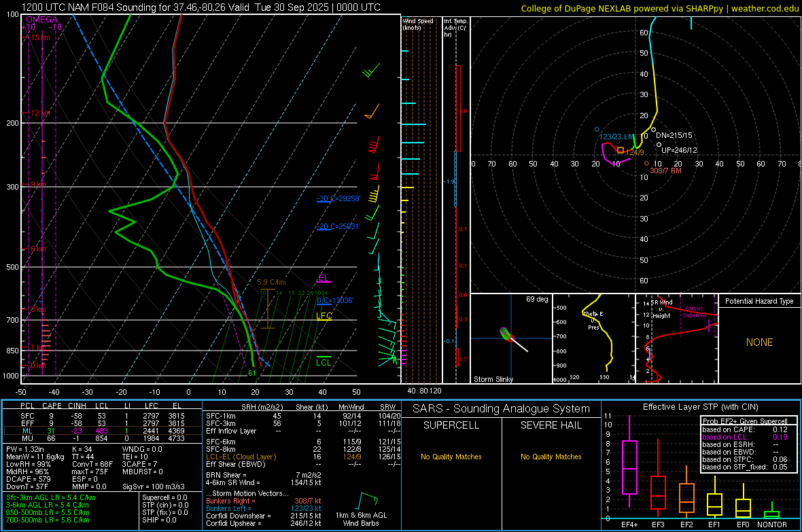Click the LCL-EL (Cloud Layer) row
Image resolution: width=802 pixels, height=532 pixels.
coord(303,457)
